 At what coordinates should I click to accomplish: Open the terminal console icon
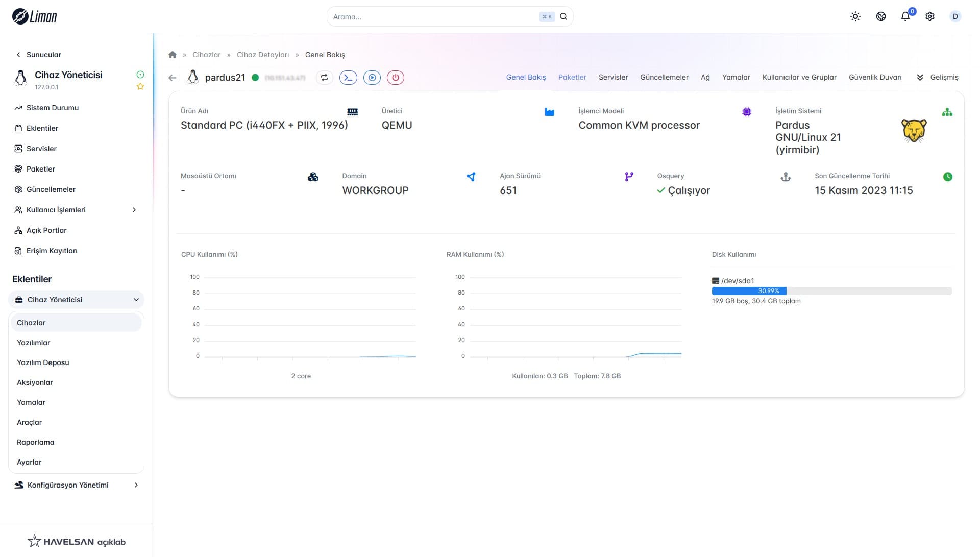click(x=348, y=78)
